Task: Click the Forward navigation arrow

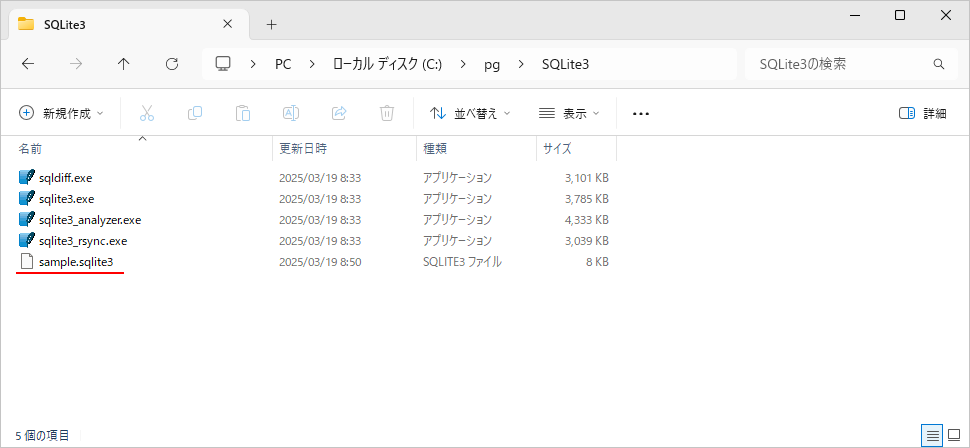Action: tap(76, 64)
